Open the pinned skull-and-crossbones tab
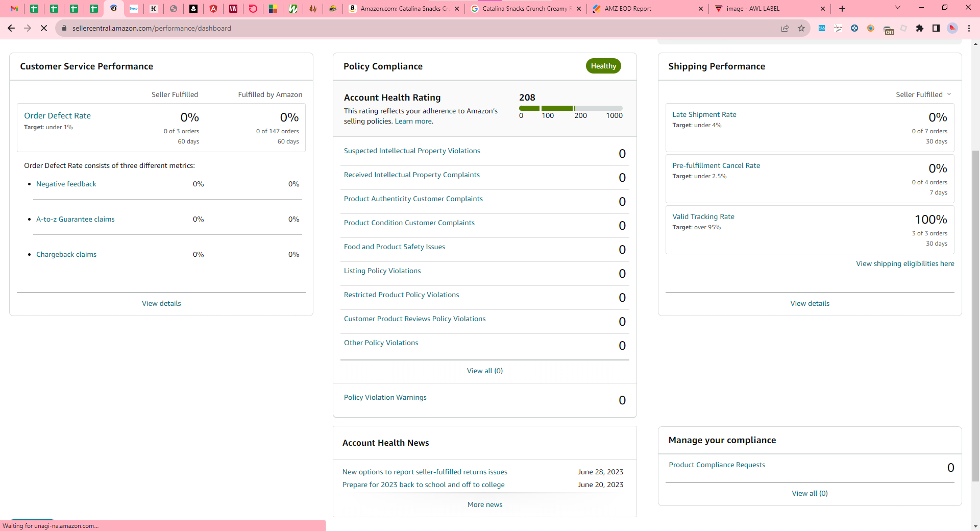Image resolution: width=980 pixels, height=531 pixels. [x=193, y=9]
